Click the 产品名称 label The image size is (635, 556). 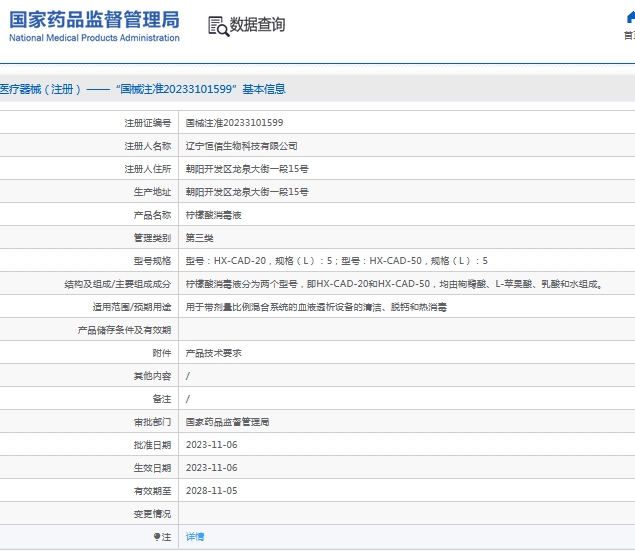153,215
